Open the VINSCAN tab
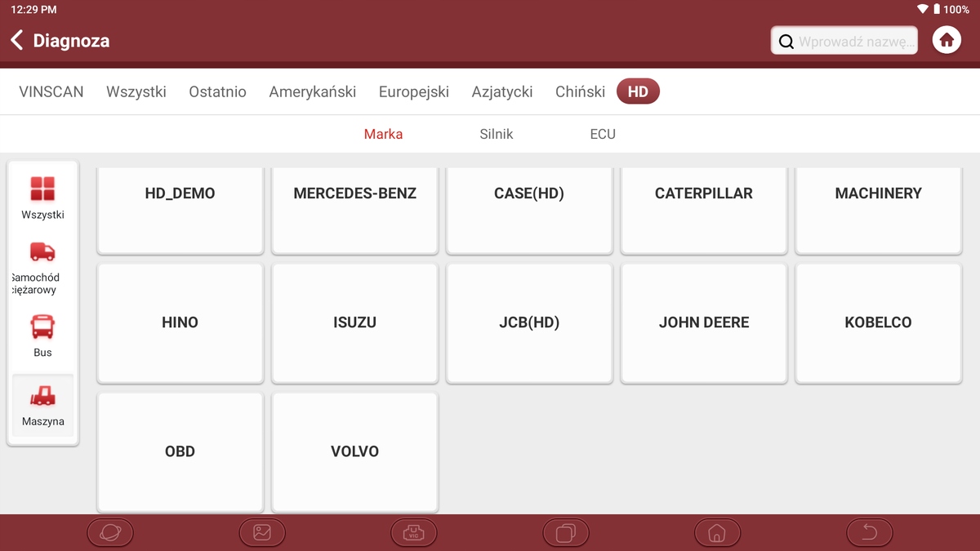The image size is (980, 551). click(51, 91)
